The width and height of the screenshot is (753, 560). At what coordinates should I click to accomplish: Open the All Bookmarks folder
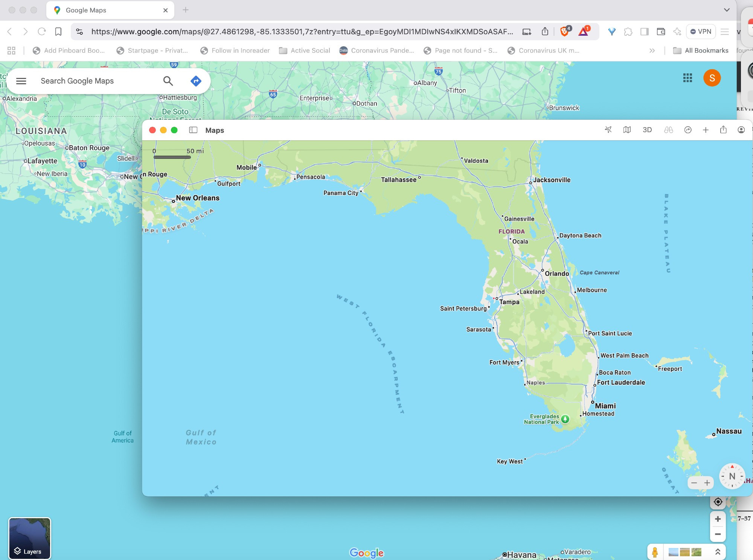[x=701, y=50]
